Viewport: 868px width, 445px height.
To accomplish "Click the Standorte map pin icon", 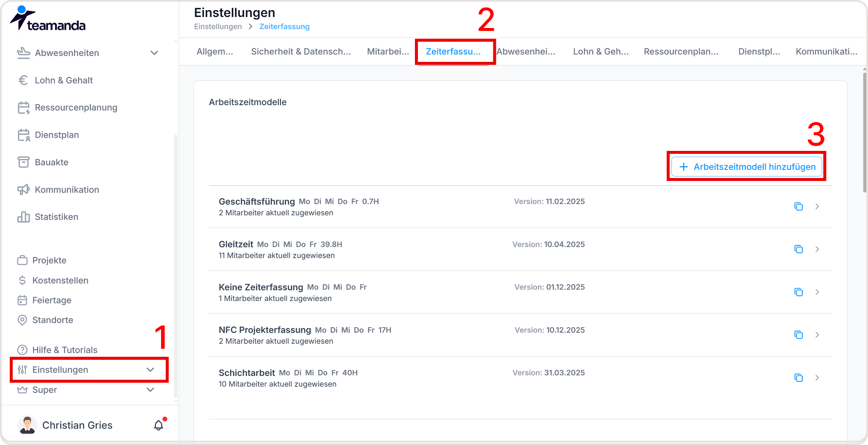I will pyautogui.click(x=22, y=320).
